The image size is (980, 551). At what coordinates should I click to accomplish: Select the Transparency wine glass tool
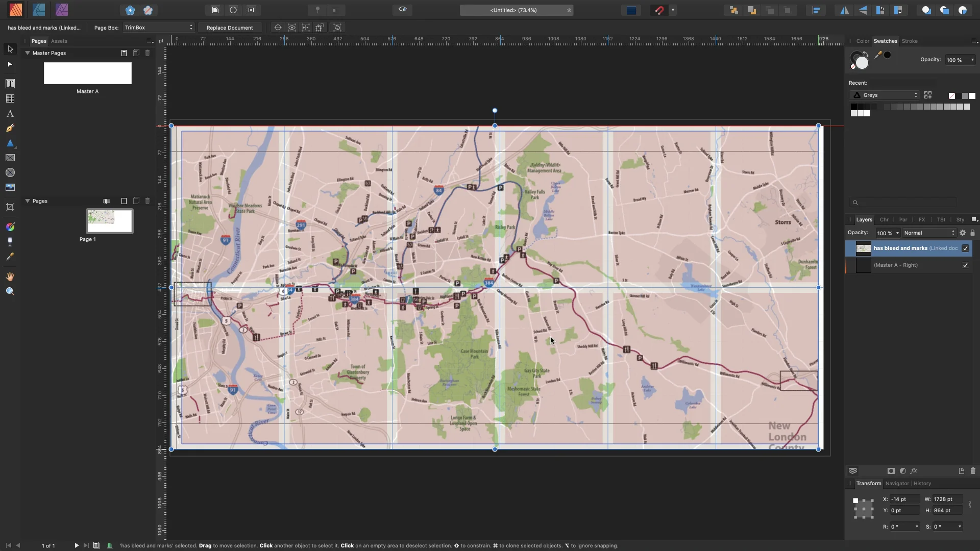[10, 241]
